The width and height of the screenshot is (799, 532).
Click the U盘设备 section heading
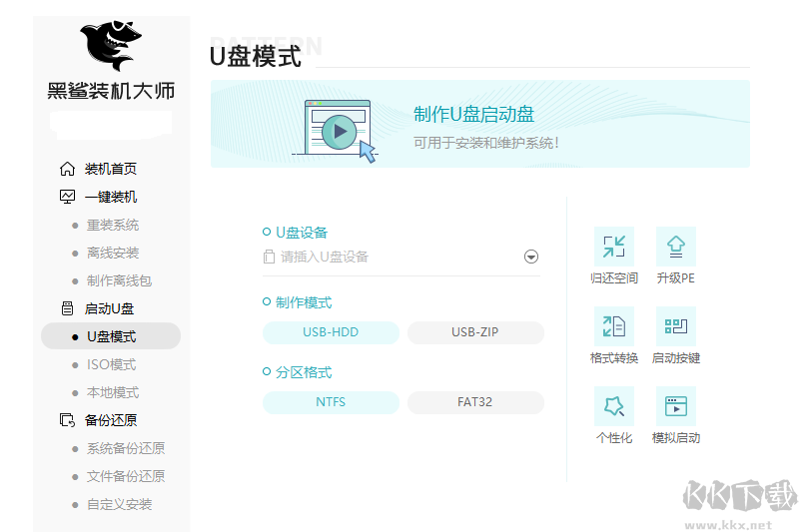pos(302,233)
